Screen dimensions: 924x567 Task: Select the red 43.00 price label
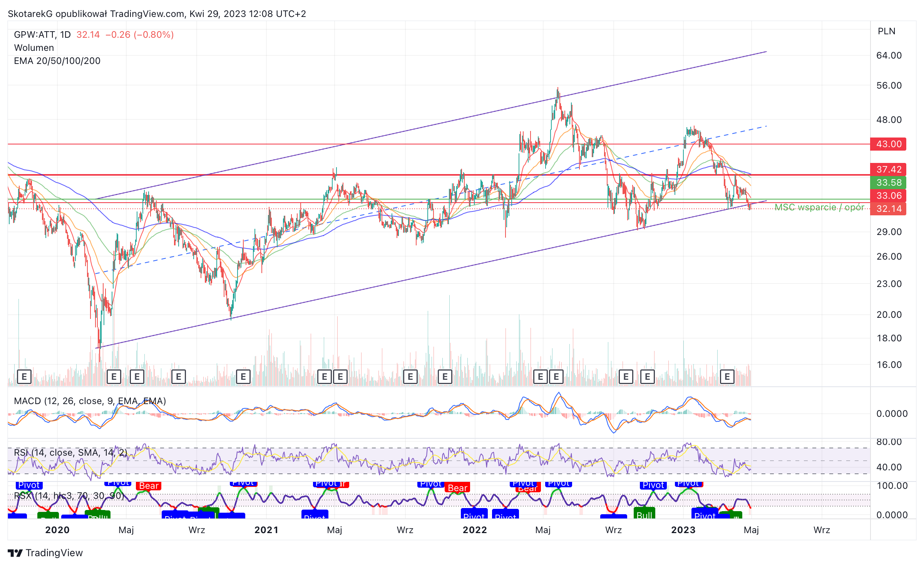click(888, 144)
